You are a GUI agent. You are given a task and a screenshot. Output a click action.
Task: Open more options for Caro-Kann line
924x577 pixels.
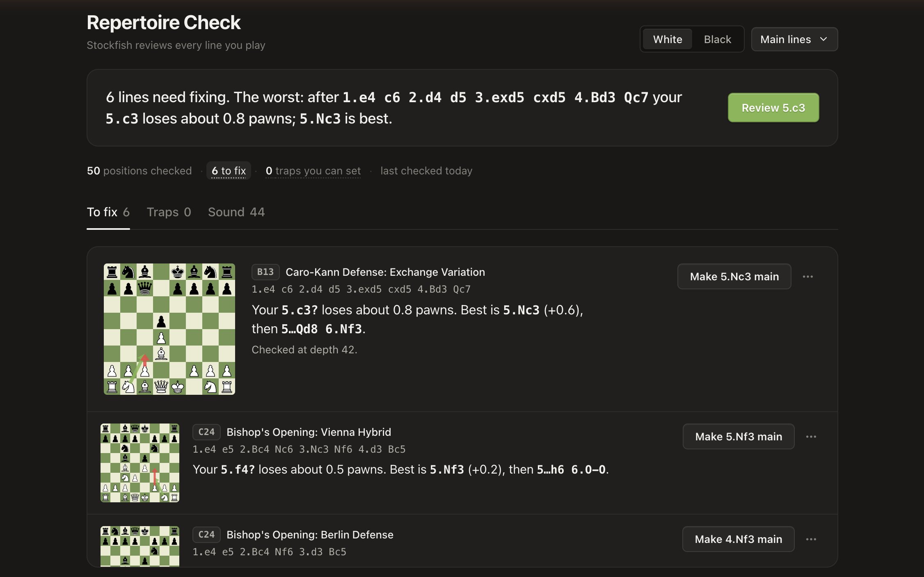[x=807, y=277]
